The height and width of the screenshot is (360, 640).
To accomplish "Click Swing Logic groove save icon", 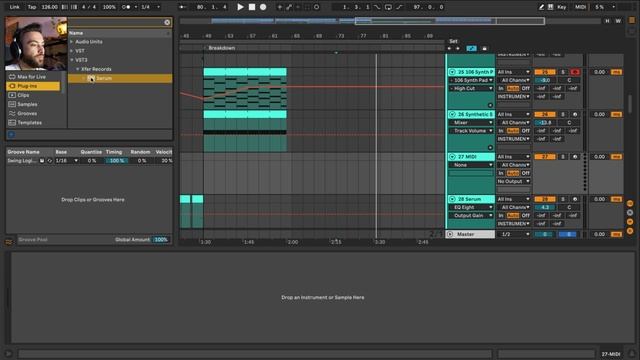I will pyautogui.click(x=42, y=161).
